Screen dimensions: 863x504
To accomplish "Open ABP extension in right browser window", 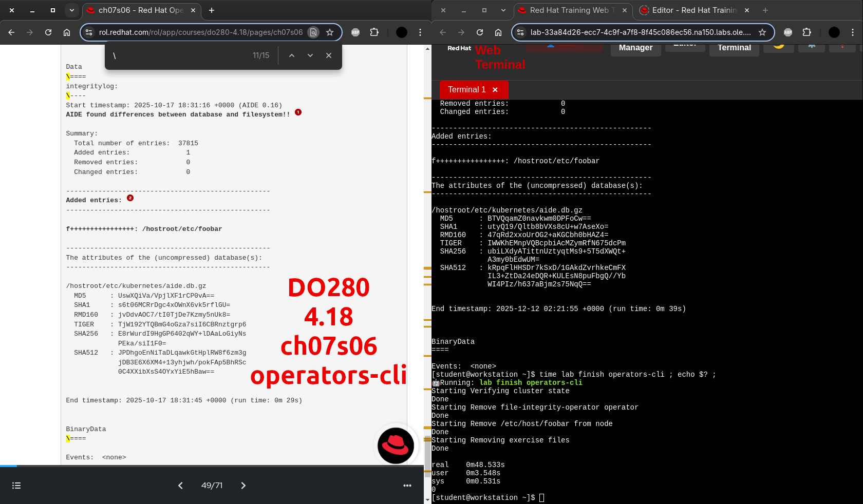I will point(788,32).
